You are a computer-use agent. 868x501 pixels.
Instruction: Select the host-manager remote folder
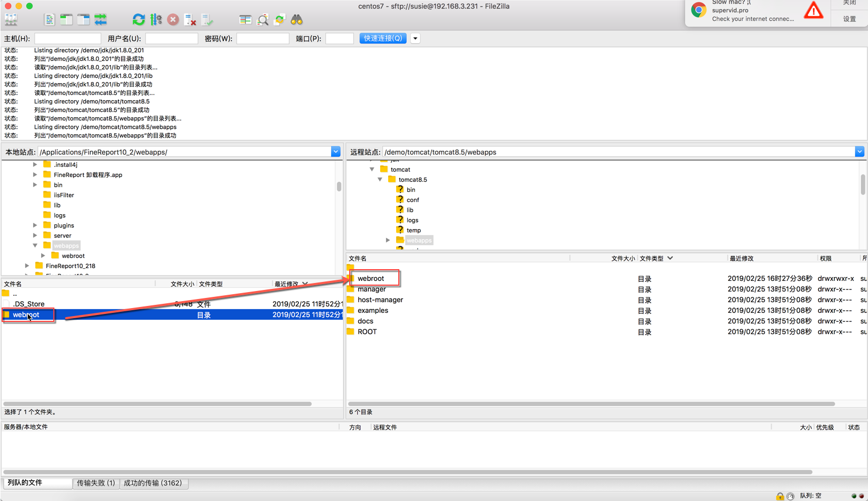click(x=380, y=300)
